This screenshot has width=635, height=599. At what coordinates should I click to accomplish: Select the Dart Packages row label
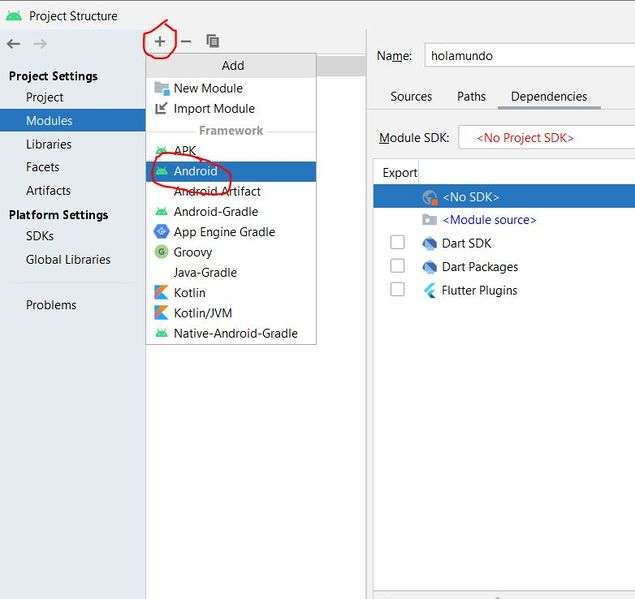coord(480,267)
